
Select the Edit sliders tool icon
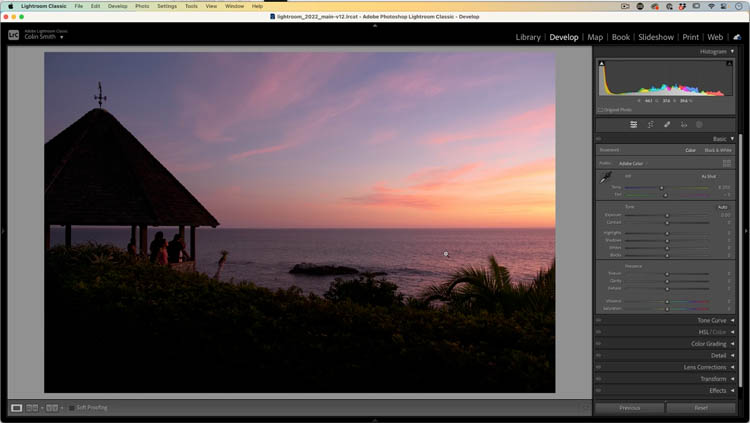(633, 125)
